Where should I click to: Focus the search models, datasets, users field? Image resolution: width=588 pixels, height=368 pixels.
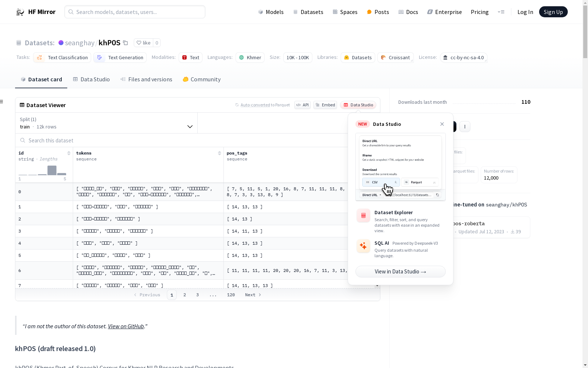pos(135,12)
